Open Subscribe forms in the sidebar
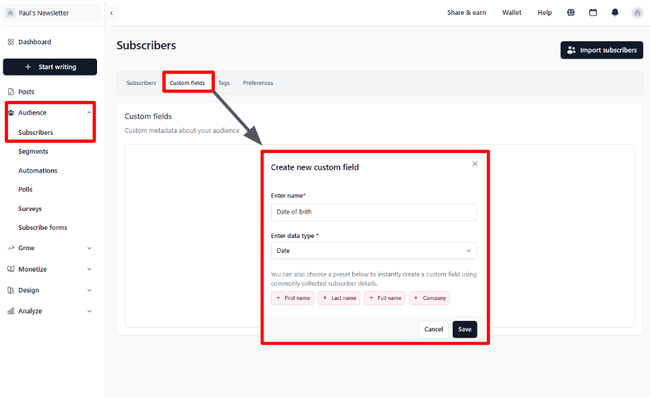 tap(43, 228)
